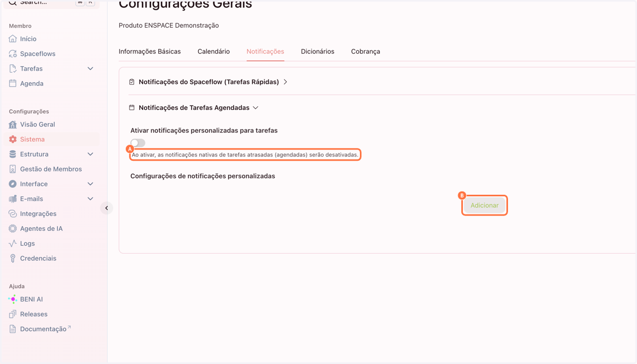Click Configurações de notificações personalizadas label

click(x=203, y=176)
